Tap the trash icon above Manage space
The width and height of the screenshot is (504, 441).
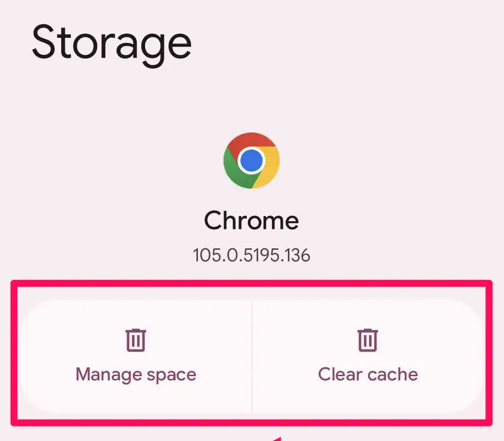point(135,340)
